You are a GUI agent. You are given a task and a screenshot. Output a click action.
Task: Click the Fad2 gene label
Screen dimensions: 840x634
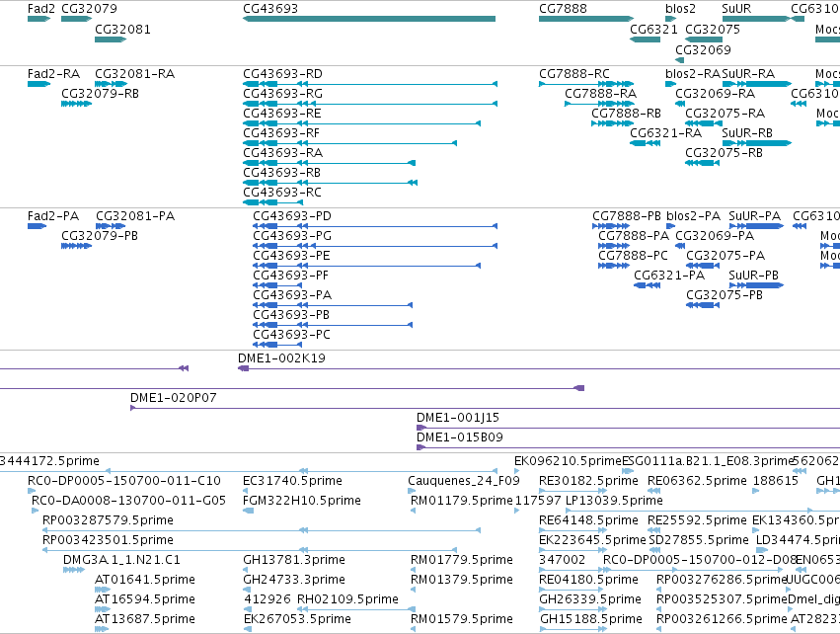tap(41, 9)
